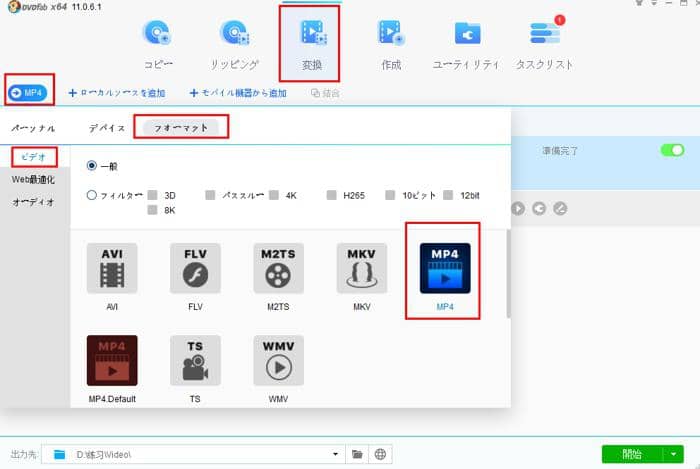Switch to the デバイス tab
The image size is (700, 469).
[107, 128]
